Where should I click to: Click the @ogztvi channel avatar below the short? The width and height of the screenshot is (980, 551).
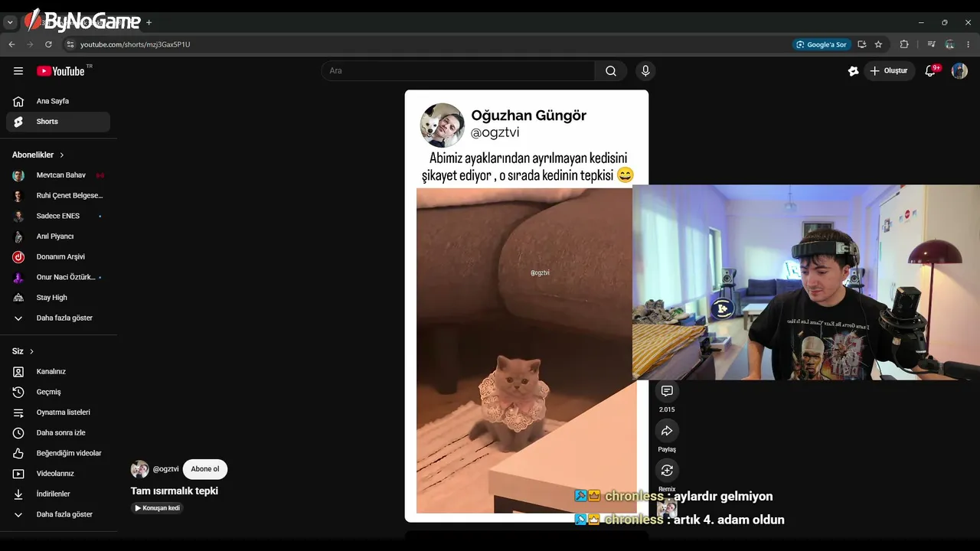pyautogui.click(x=140, y=469)
